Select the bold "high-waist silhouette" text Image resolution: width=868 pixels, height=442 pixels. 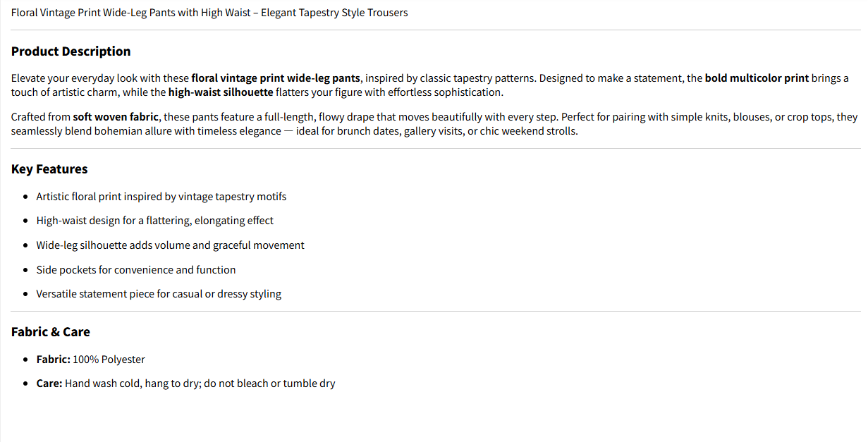click(x=220, y=92)
